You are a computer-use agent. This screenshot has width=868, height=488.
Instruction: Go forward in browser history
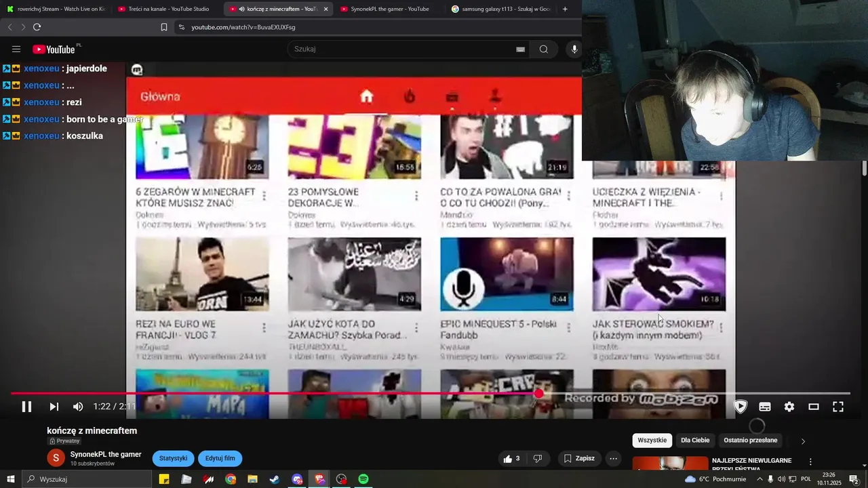coord(22,27)
